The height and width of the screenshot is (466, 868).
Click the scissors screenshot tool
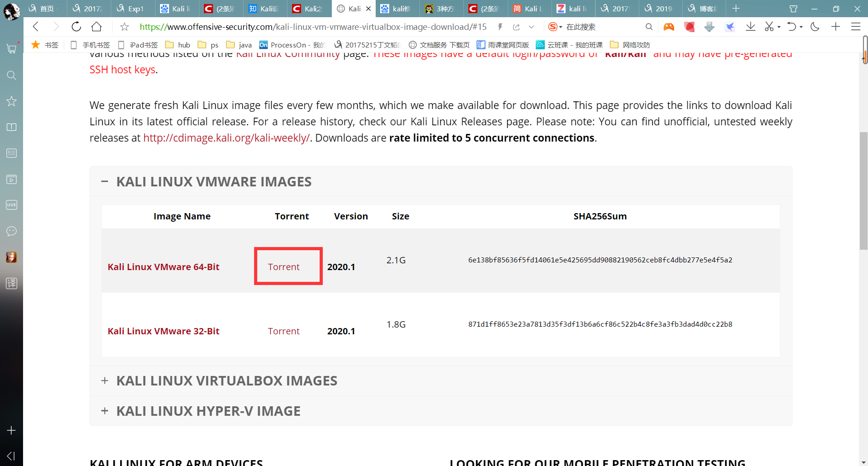(769, 27)
